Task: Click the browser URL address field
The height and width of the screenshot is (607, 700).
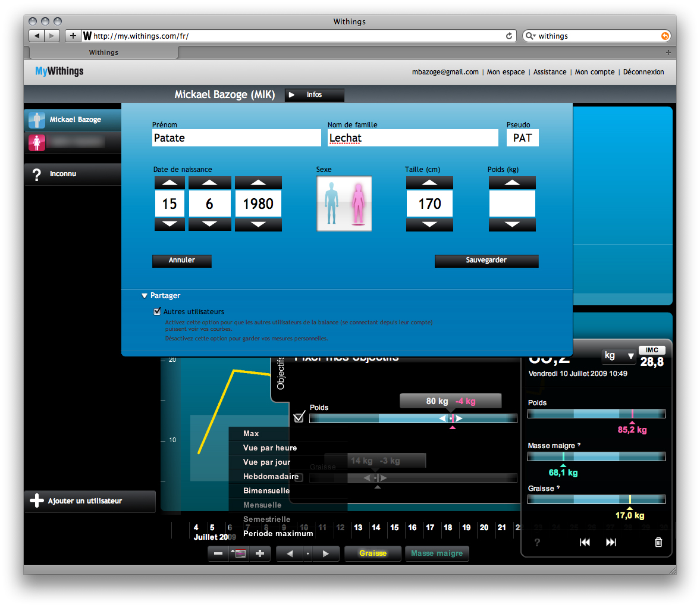Action: 298,36
